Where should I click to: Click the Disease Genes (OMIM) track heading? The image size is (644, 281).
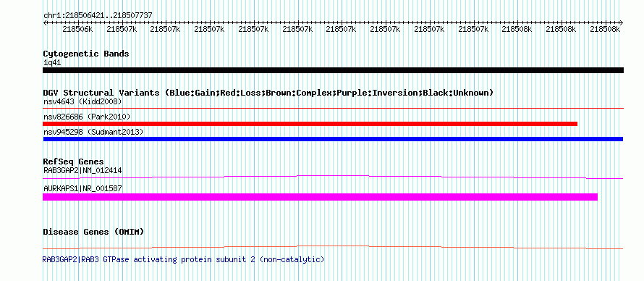(x=93, y=232)
